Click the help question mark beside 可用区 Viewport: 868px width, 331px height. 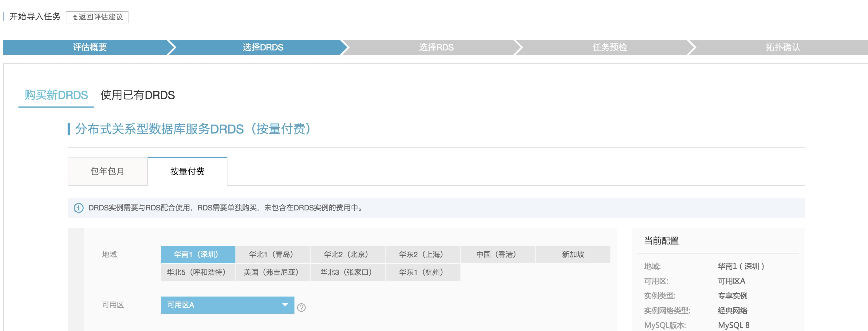301,307
